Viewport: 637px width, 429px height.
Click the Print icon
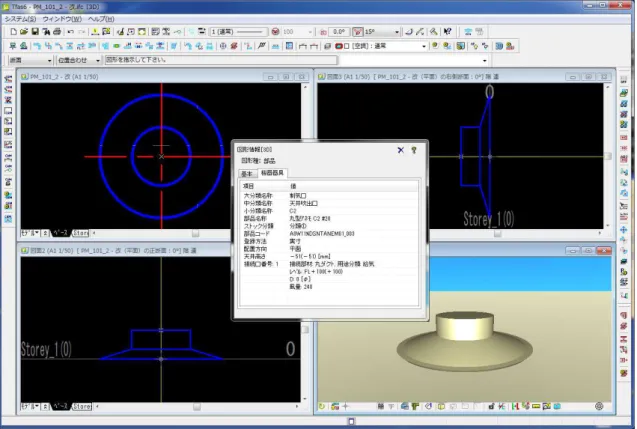pos(57,32)
